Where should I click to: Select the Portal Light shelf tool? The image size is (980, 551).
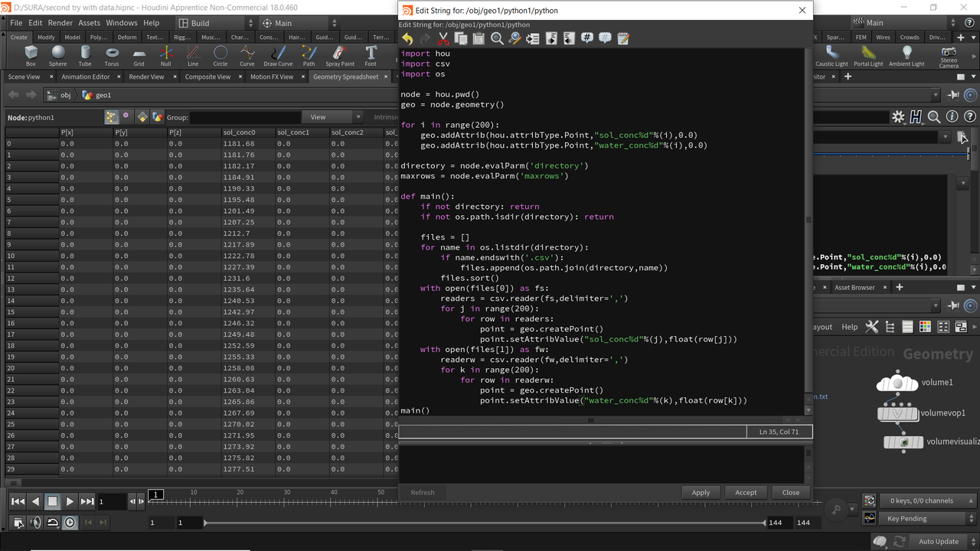point(868,56)
